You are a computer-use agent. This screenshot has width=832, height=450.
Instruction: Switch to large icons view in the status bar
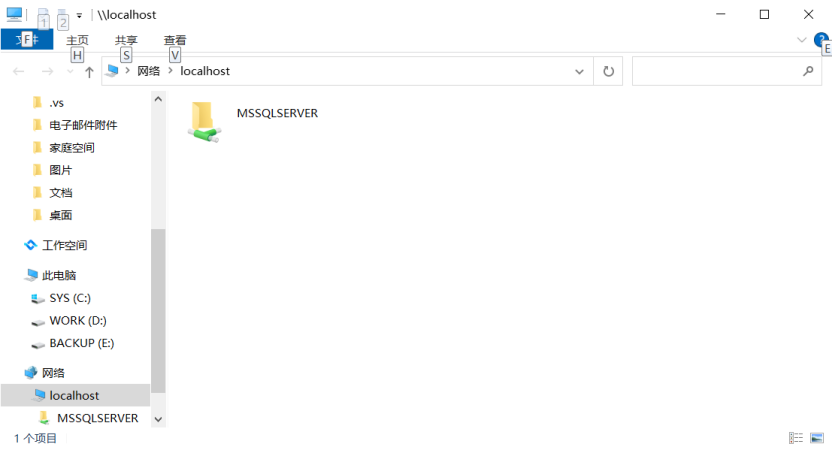816,438
